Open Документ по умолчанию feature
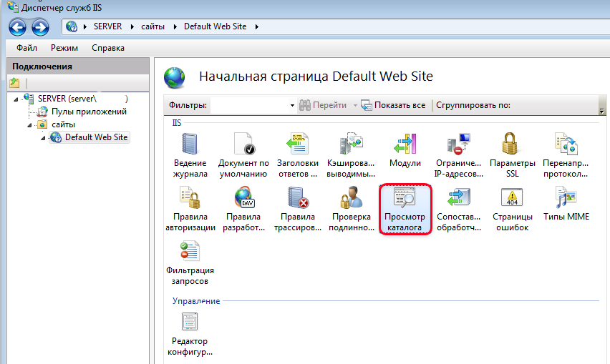This screenshot has height=364, width=610. 243,155
